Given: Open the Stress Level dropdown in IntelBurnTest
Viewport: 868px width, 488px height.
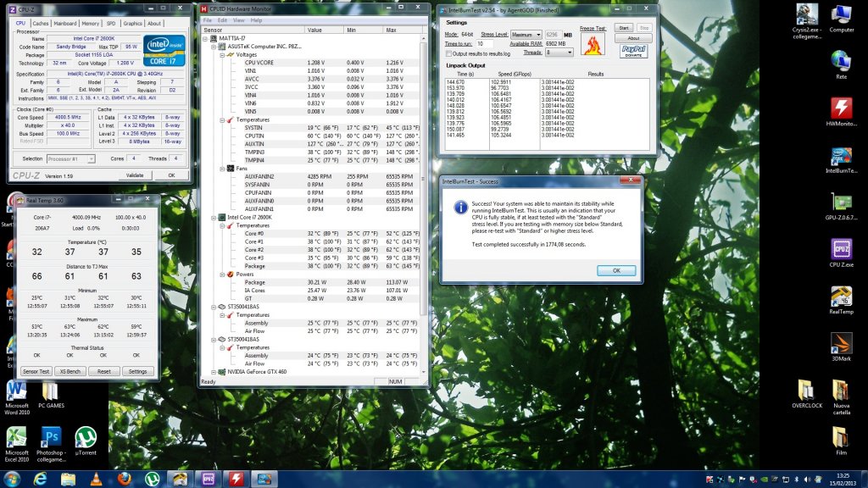Looking at the screenshot, I should 526,34.
